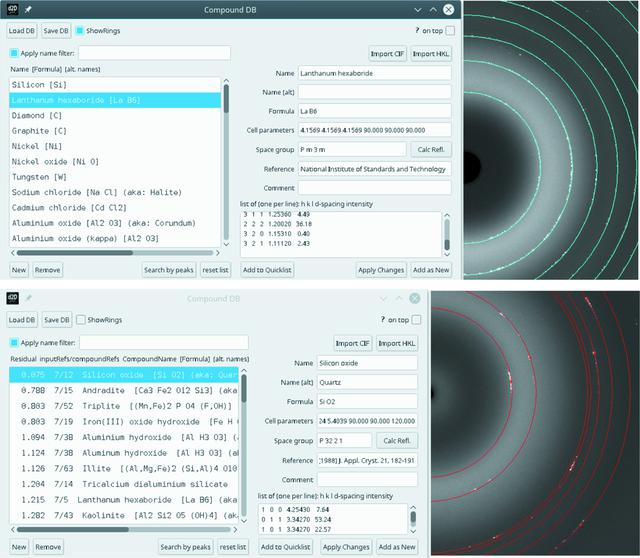Click 'Add to Quicklist' in the bottom window
This screenshot has height=558, width=640.
[285, 547]
